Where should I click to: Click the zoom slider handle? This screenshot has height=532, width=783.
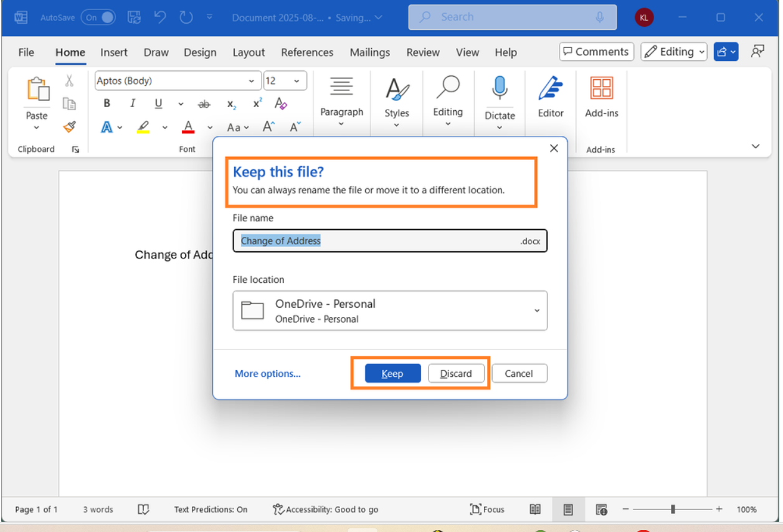tap(673, 509)
